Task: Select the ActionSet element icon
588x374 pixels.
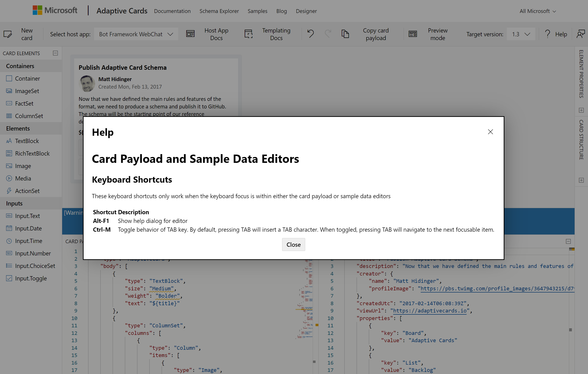Action: click(9, 191)
